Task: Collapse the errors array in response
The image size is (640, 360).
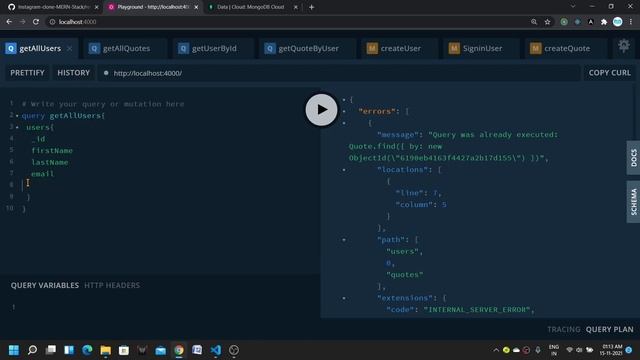Action: tap(344, 111)
